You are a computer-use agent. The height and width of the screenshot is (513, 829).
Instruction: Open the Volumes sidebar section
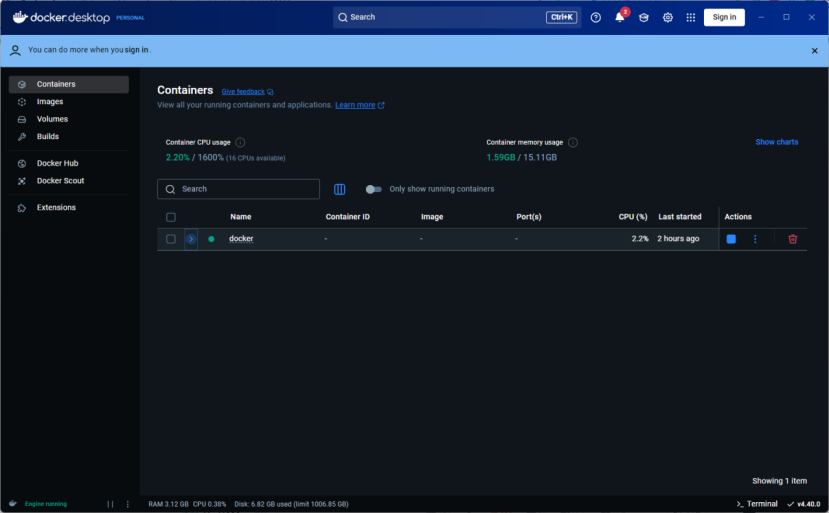[69, 119]
